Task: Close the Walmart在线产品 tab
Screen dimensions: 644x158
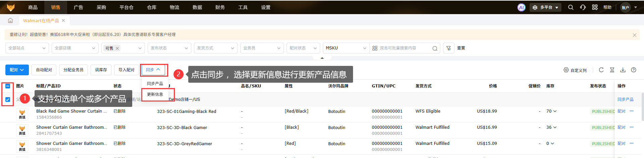Action: coord(63,21)
